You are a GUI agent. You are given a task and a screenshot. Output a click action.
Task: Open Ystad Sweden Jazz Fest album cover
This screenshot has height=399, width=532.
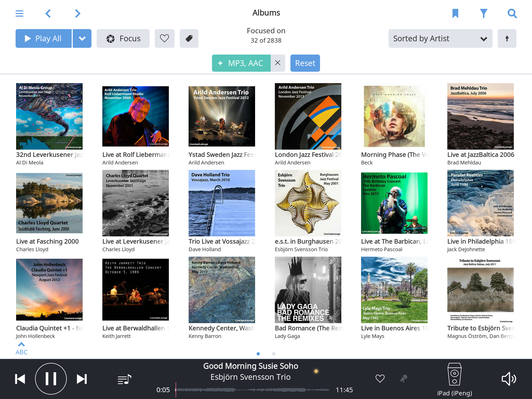pyautogui.click(x=222, y=116)
